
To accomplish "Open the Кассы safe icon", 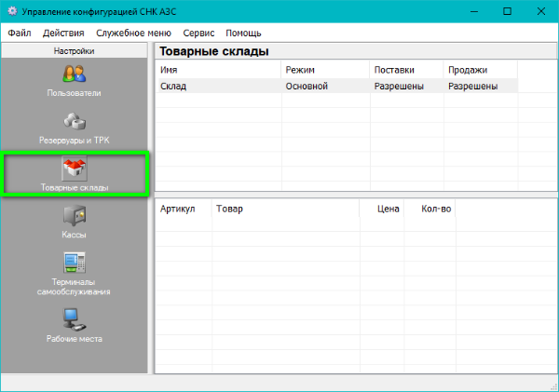I will pyautogui.click(x=74, y=216).
